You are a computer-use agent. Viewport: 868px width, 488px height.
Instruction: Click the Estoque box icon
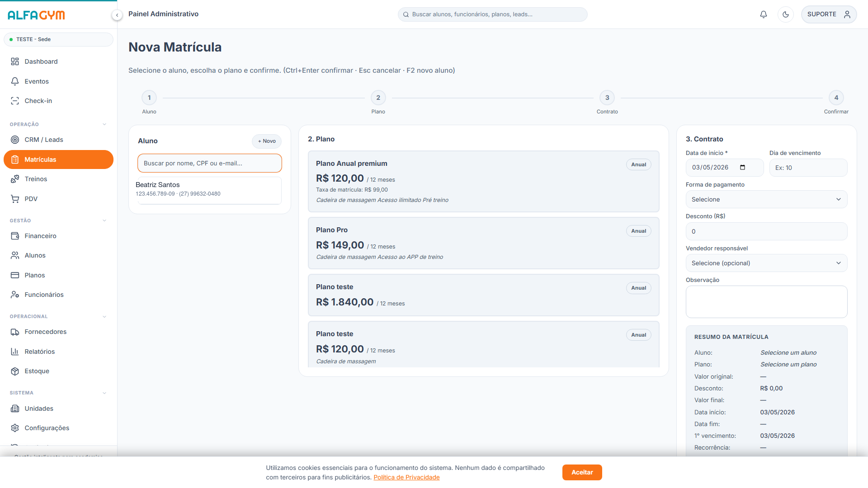(x=15, y=371)
